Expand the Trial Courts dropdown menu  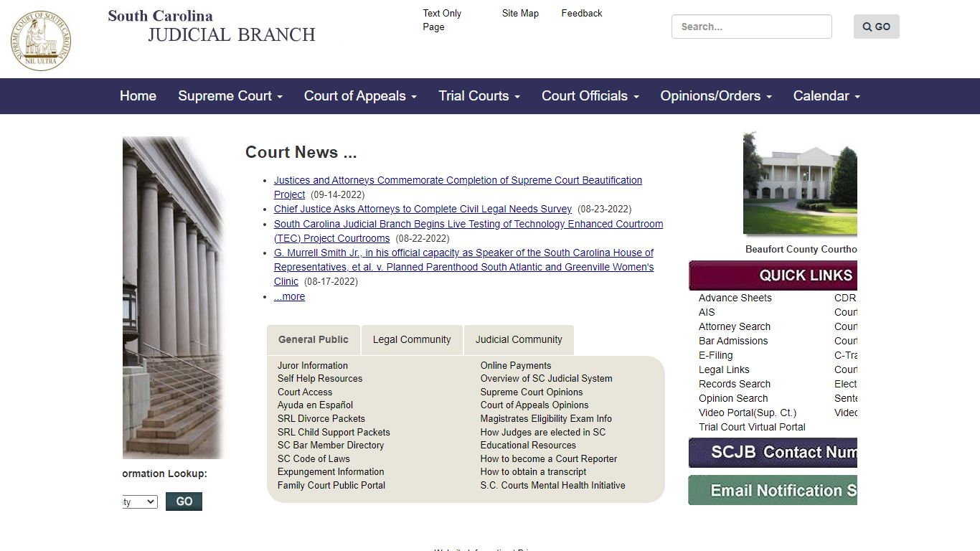[479, 96]
